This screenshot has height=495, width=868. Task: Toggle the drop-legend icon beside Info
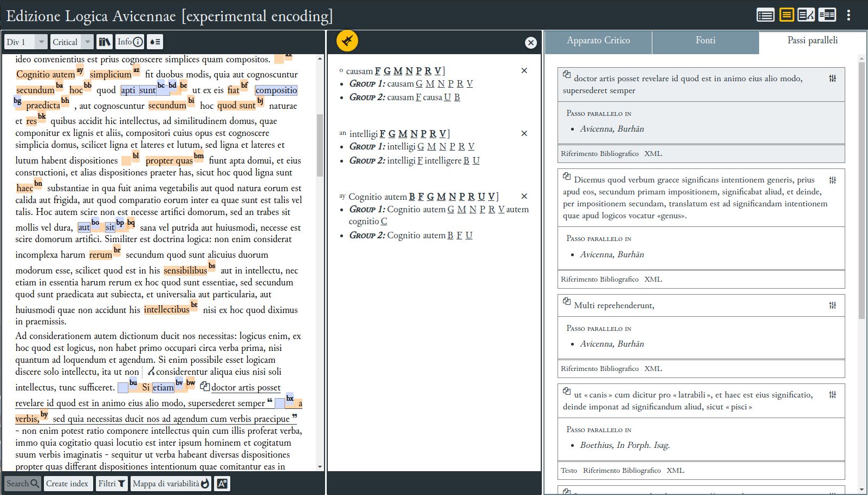pos(155,42)
